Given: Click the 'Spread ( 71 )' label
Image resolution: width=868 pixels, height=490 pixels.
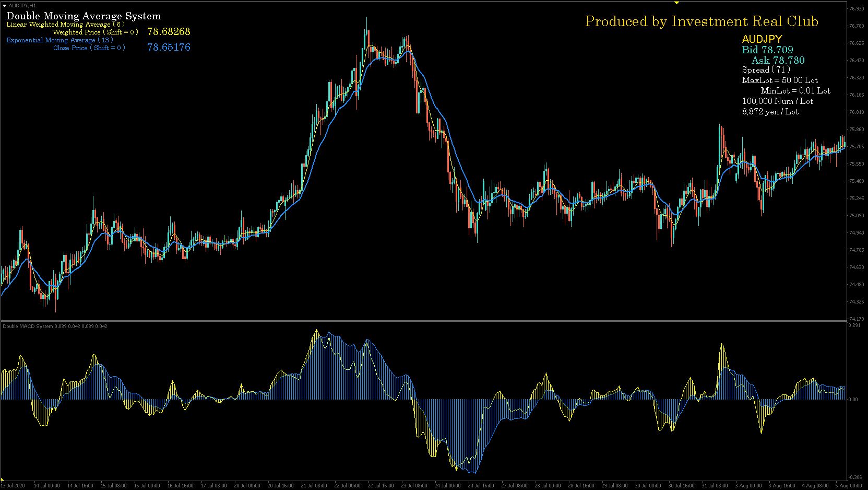Looking at the screenshot, I should click(766, 70).
